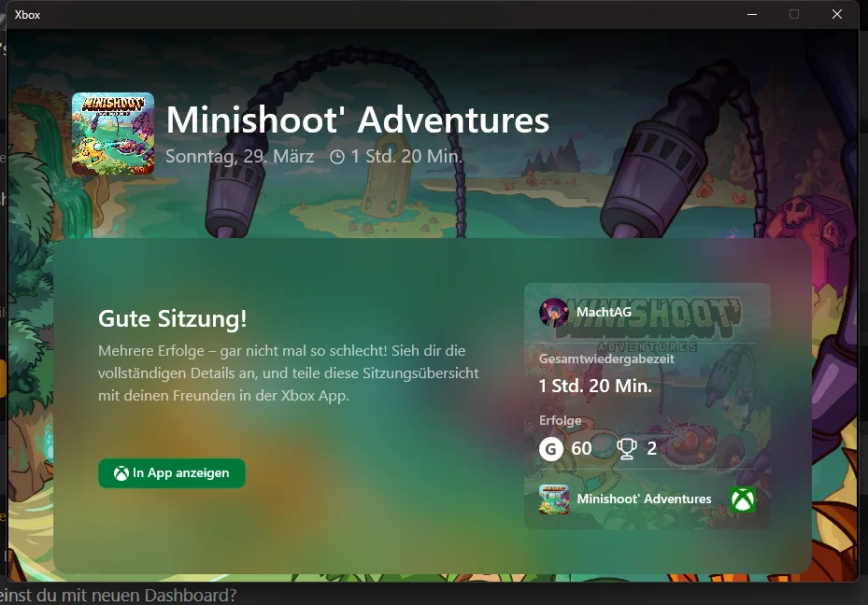
Task: Minimize the Xbox window
Action: tap(752, 14)
